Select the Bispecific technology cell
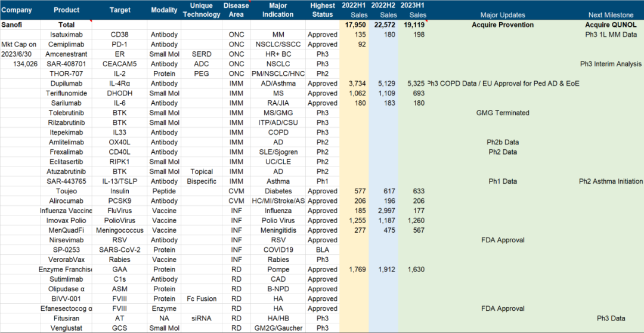Viewport: 644px width, 333px height. pos(202,181)
